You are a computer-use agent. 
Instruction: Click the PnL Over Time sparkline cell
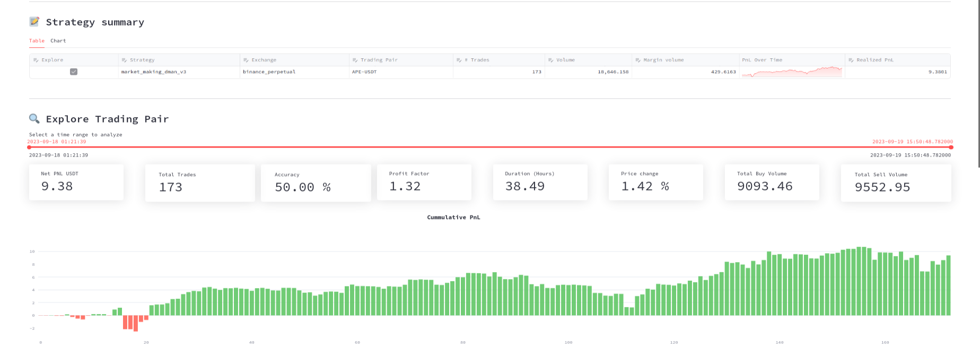pyautogui.click(x=792, y=72)
